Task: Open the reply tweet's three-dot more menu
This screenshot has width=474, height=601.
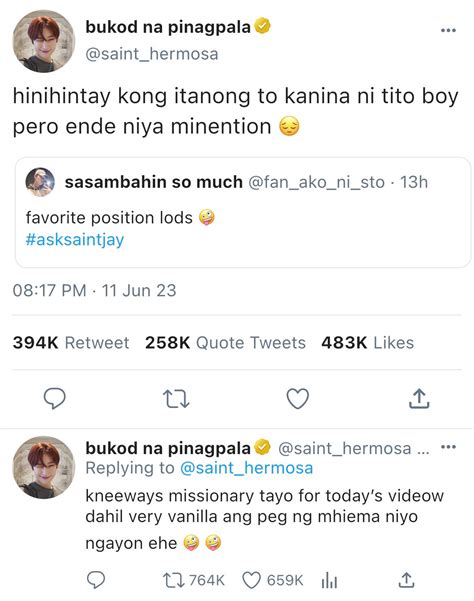Action: (x=448, y=447)
